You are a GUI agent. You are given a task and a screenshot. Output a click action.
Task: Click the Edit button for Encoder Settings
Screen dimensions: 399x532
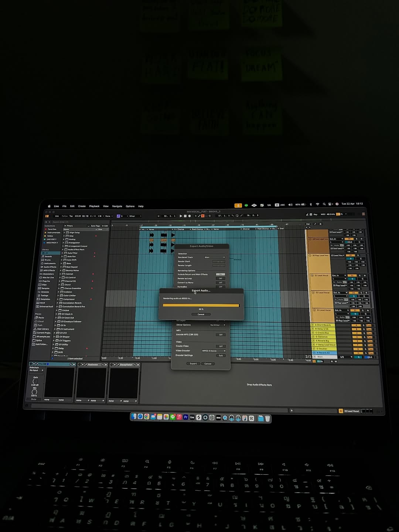click(221, 355)
